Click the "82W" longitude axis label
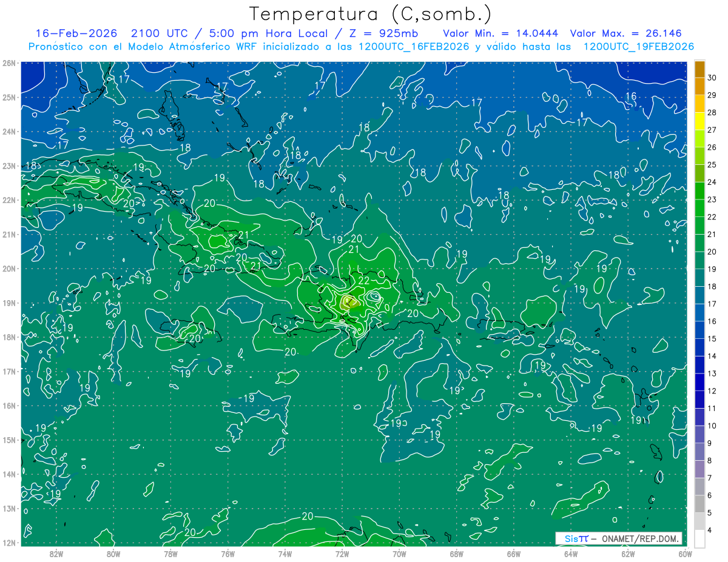 point(56,553)
